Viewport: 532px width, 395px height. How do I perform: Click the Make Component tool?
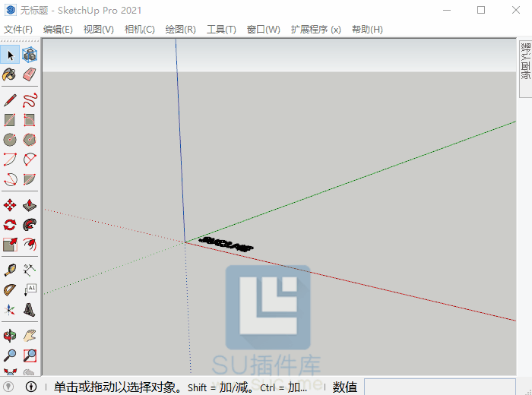click(x=30, y=55)
